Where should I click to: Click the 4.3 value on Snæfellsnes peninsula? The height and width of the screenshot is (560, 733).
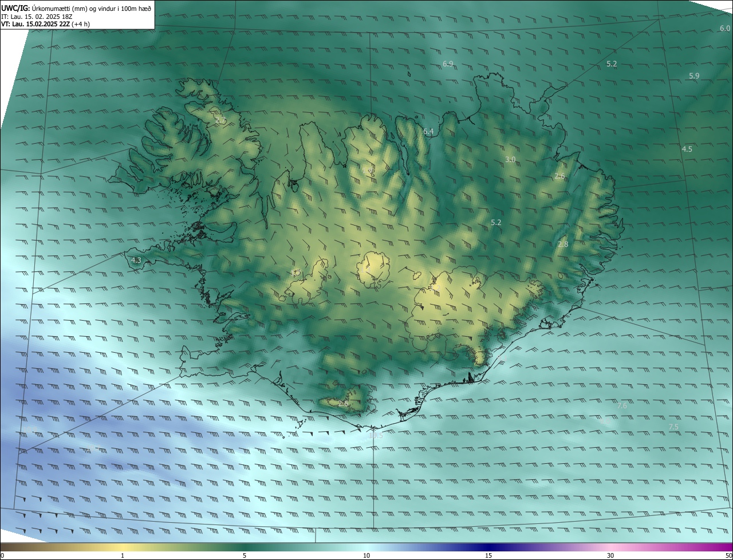(x=136, y=261)
